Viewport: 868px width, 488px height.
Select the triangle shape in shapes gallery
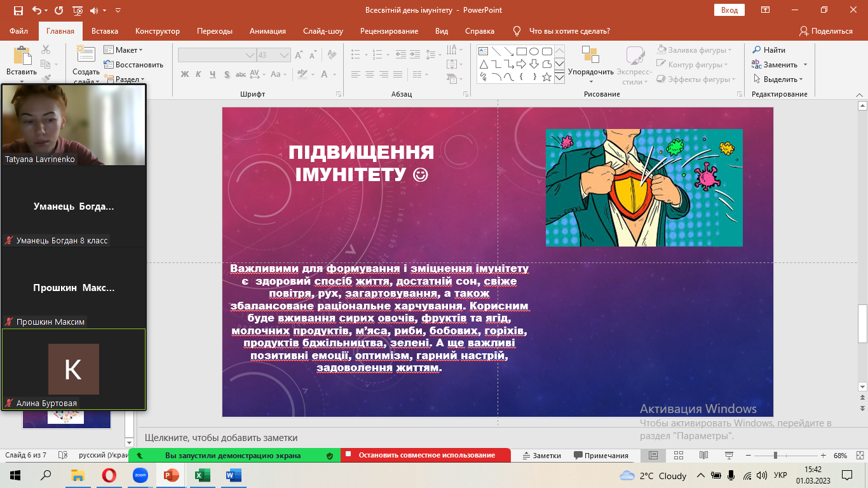(483, 64)
